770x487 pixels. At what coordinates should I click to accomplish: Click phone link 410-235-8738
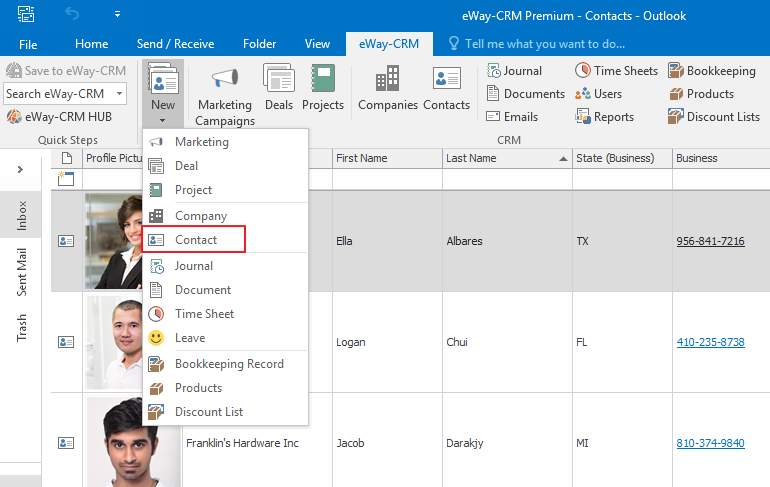coord(710,342)
